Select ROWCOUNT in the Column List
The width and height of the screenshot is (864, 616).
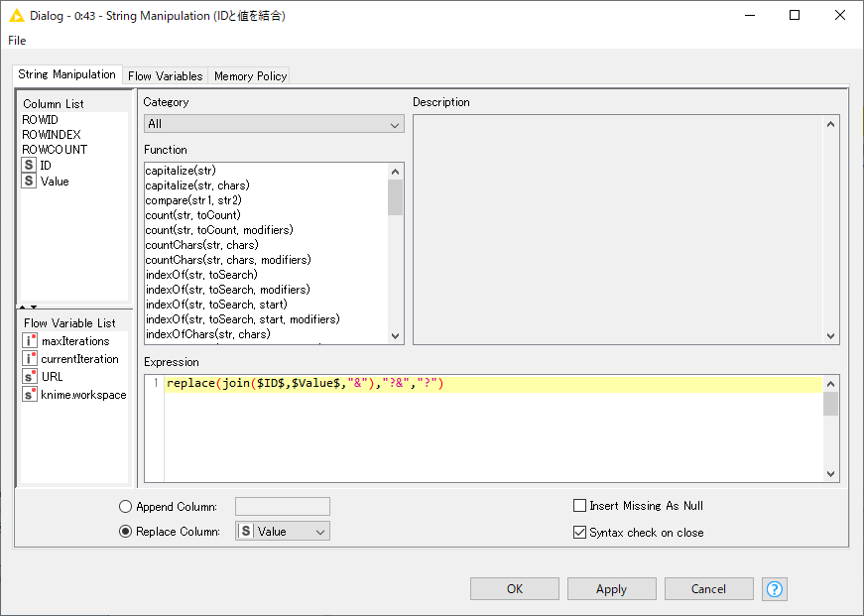point(55,150)
